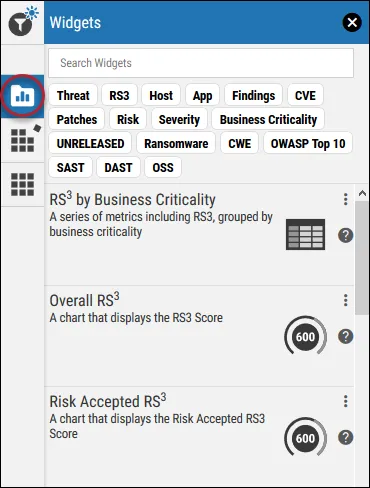Filter widgets by Host tag

(x=161, y=96)
